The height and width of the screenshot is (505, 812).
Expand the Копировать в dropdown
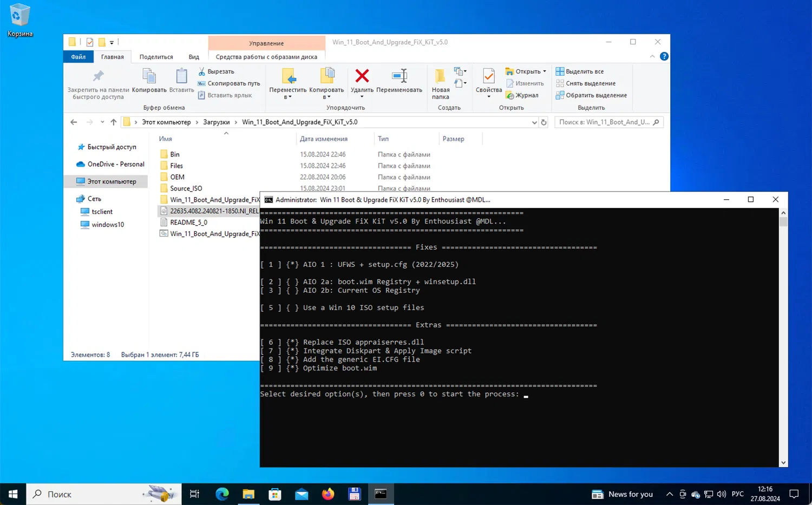(x=326, y=97)
